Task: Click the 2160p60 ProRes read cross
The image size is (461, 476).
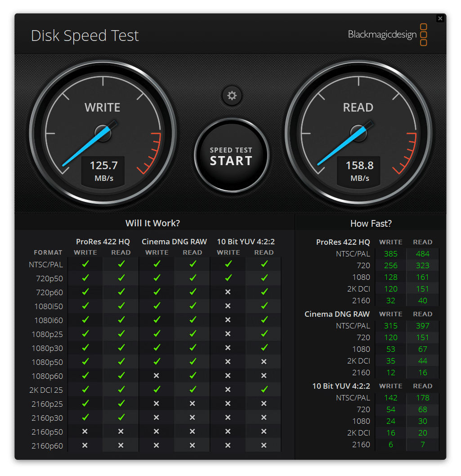Action: click(121, 445)
